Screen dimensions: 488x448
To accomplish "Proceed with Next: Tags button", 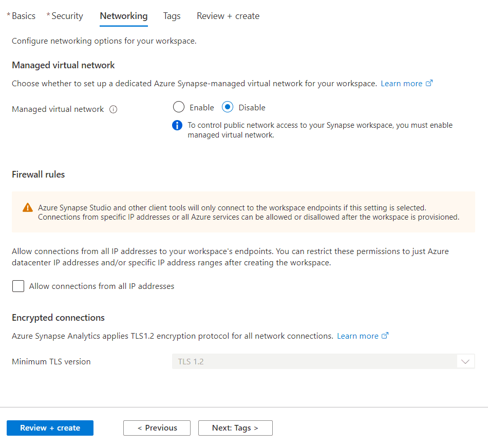I will pos(235,428).
